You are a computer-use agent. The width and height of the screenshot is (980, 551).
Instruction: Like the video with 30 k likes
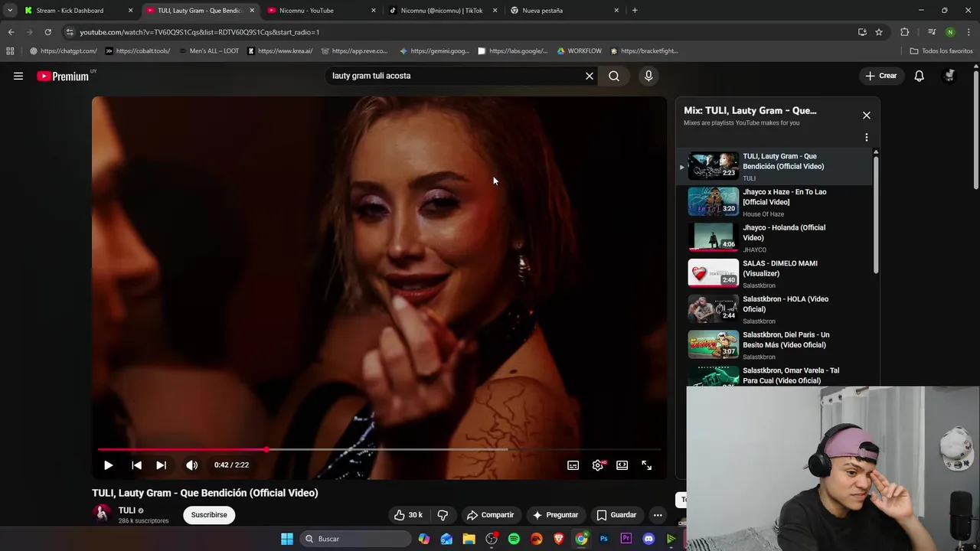[x=408, y=515]
